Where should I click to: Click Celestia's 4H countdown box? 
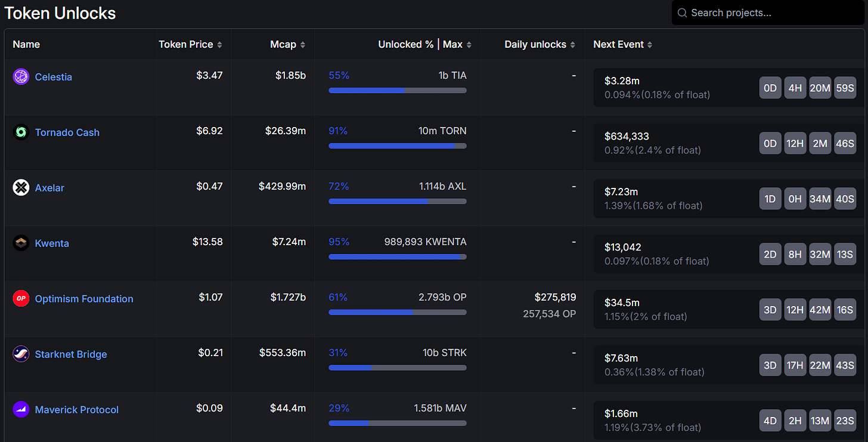click(795, 88)
